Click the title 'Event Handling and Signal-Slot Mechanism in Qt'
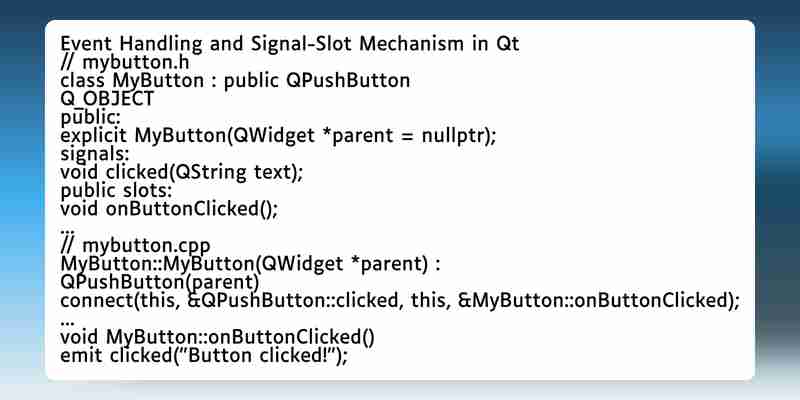Image resolution: width=800 pixels, height=400 pixels. point(289,44)
